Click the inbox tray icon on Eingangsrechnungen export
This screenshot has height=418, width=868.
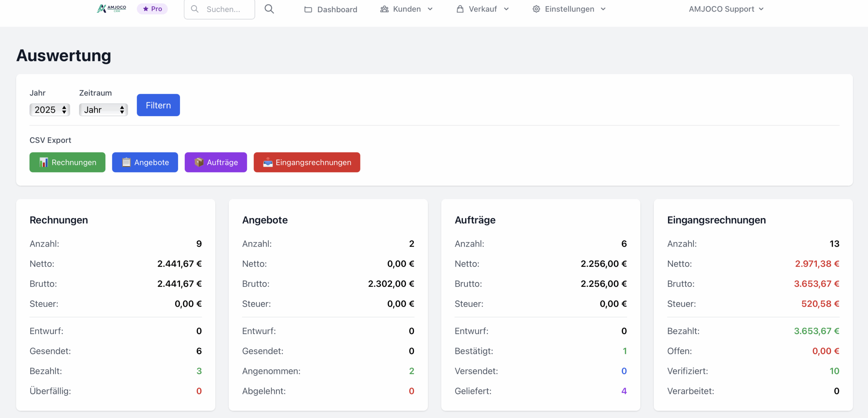(268, 163)
